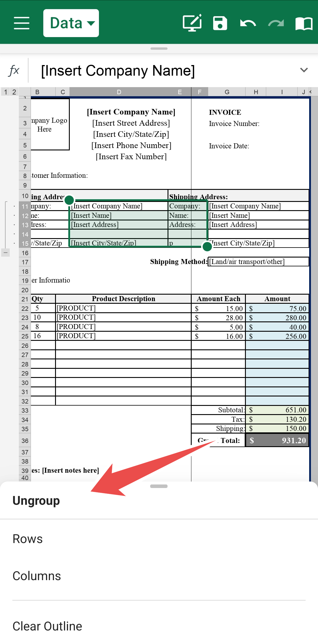Tap the ribbon collapse handle bar
Screen dimensions: 318x644
[159, 49]
